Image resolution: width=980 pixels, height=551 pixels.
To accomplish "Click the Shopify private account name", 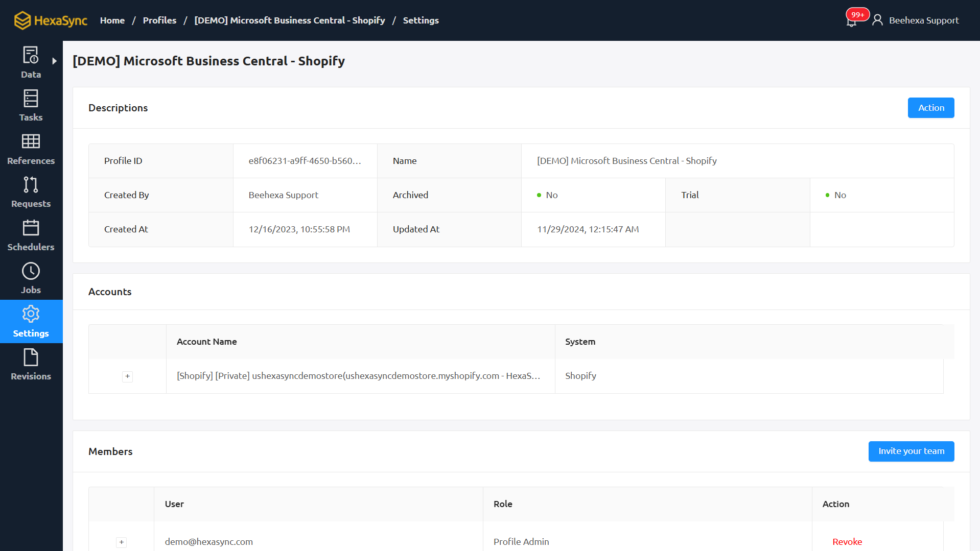I will [359, 376].
